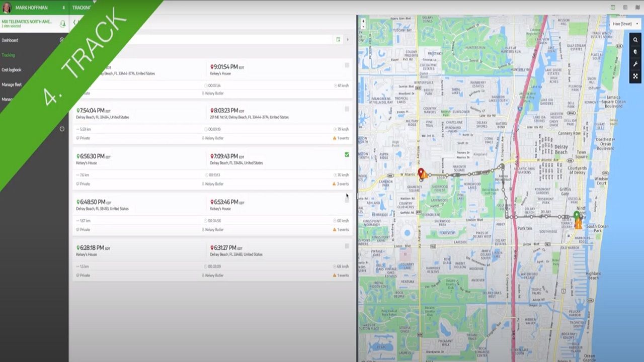644x362 pixels.
Task: Open the Dashboard menu item
Action: [x=10, y=40]
